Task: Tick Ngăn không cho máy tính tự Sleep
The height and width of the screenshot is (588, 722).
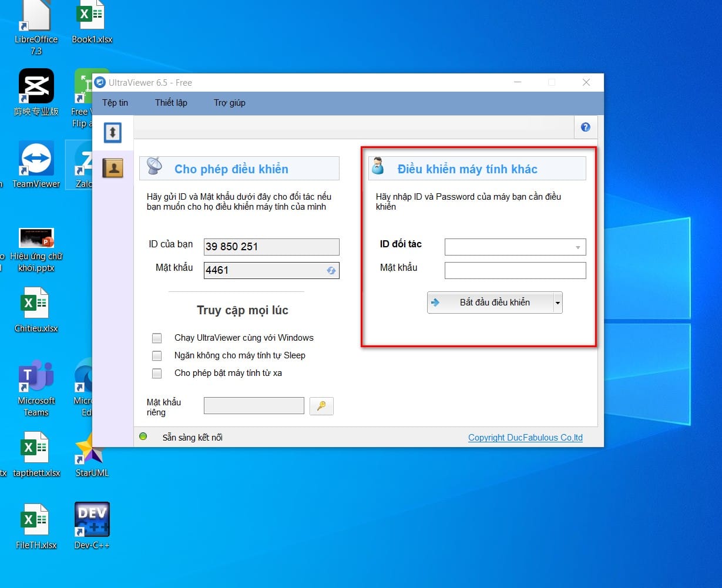Action: (x=157, y=355)
